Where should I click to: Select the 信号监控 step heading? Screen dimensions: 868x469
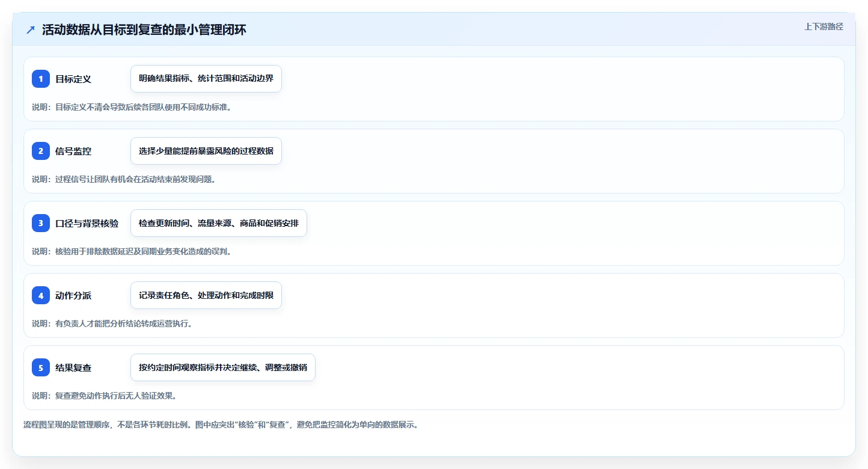coord(73,151)
